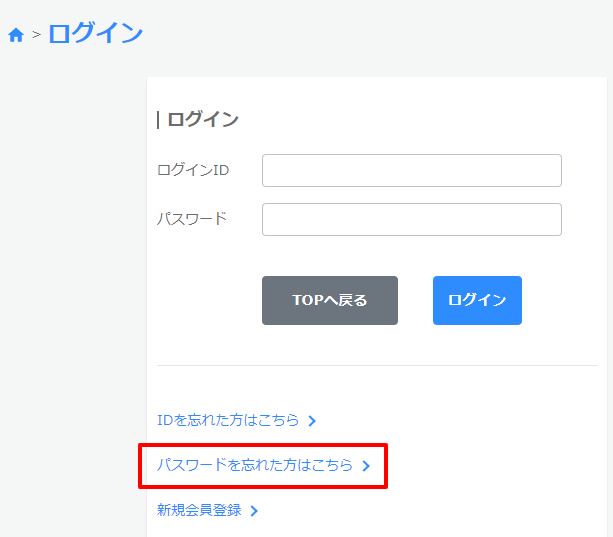Go to 新規会員登録 registration link
Screen dimensions: 613x537
pyautogui.click(x=199, y=510)
